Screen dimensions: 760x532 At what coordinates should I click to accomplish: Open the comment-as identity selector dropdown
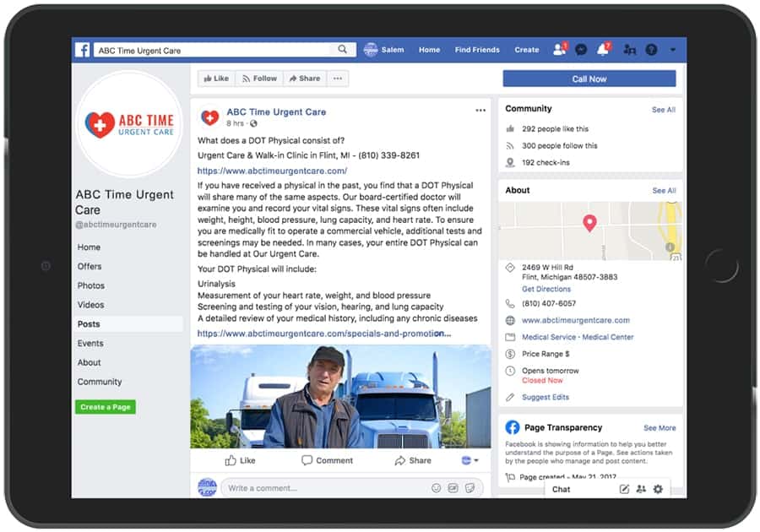tap(470, 460)
